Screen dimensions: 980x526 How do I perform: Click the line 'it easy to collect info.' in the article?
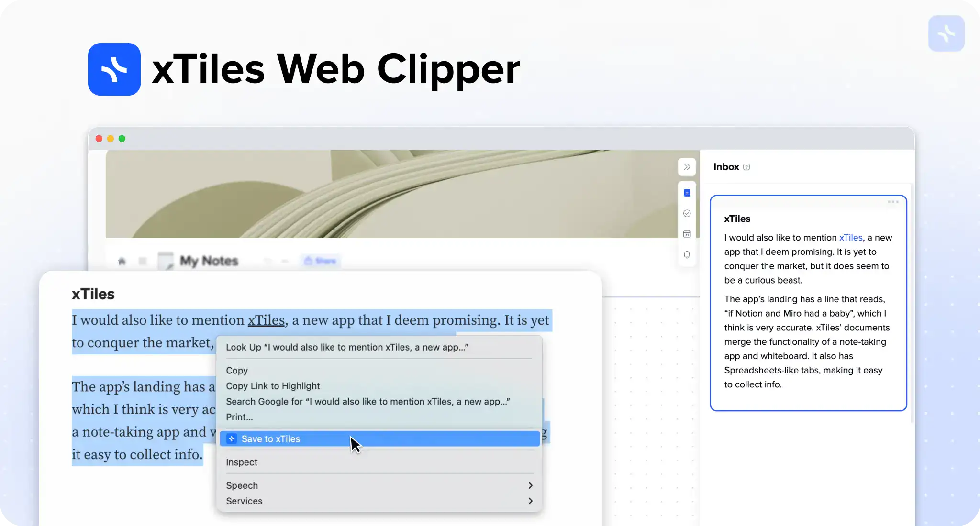click(137, 454)
